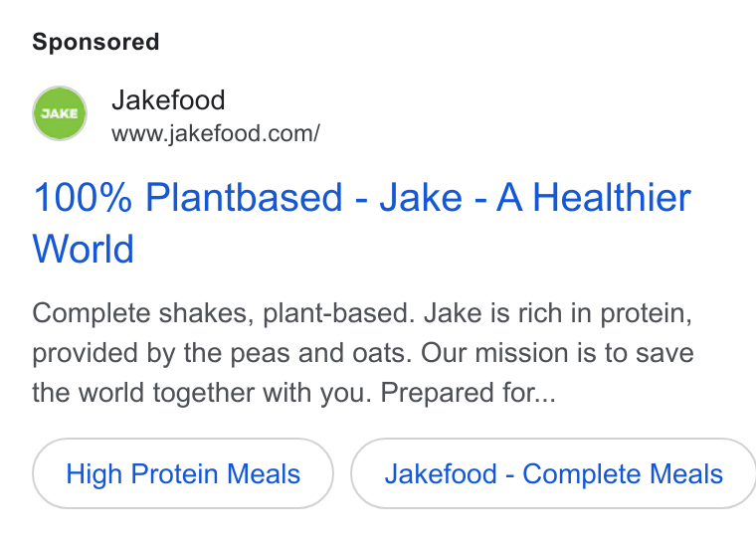Click 'Plantbased' word in the headline
This screenshot has width=756, height=541.
(244, 198)
